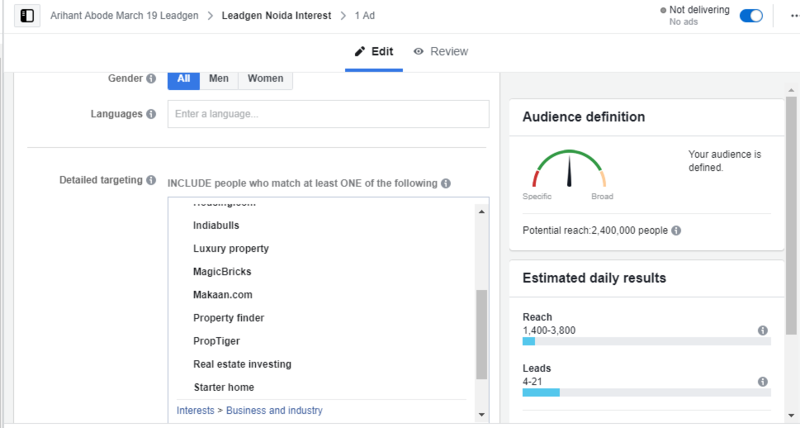Image resolution: width=800 pixels, height=428 pixels.
Task: Click the Languages info icon
Action: pyautogui.click(x=151, y=114)
